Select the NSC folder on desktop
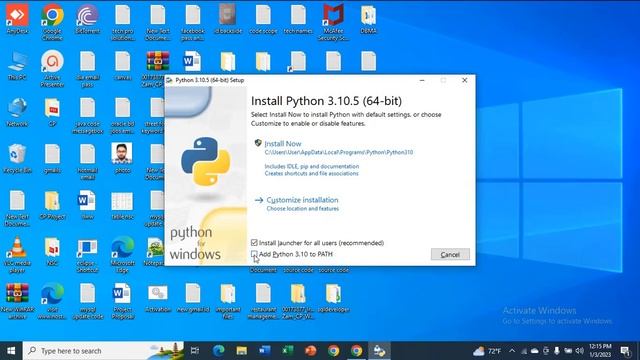Screen dimensions: 640x360 coord(52,251)
